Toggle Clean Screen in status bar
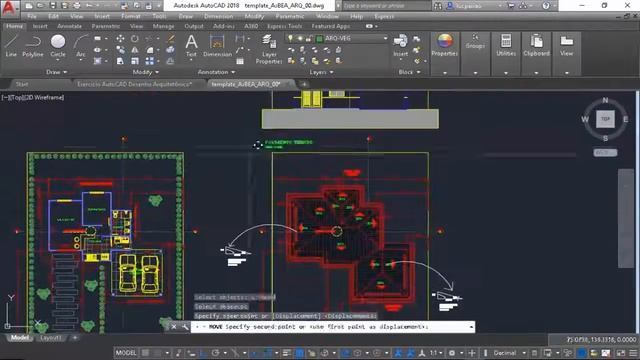Screen dimensions: 640x360 point(621,353)
